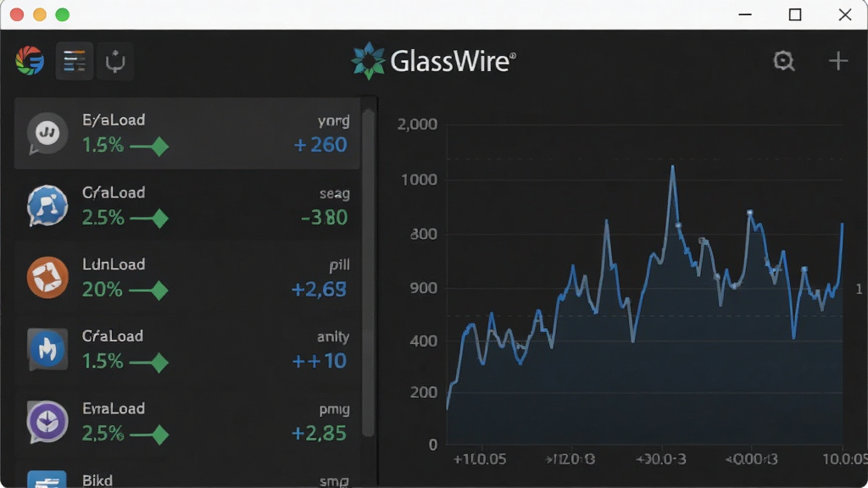868x488 pixels.
Task: Select the purple EmaLoad clock icon
Action: pos(47,422)
